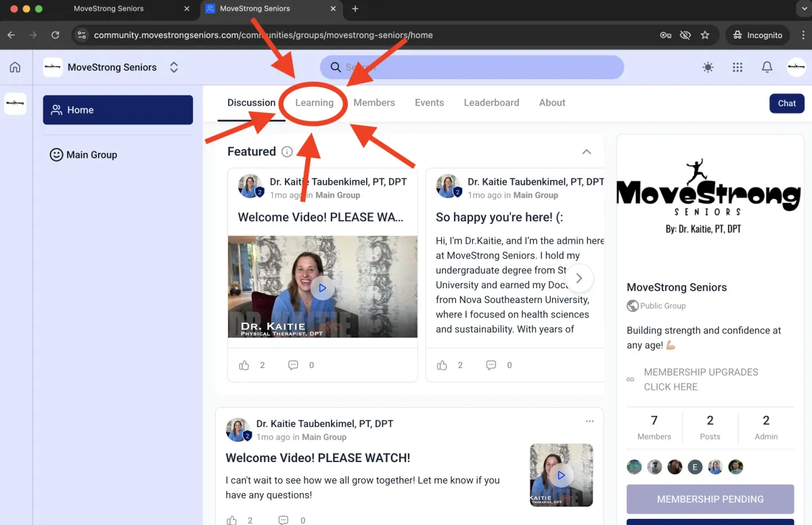812x525 pixels.
Task: Click the '2 Posts' count
Action: click(x=710, y=428)
